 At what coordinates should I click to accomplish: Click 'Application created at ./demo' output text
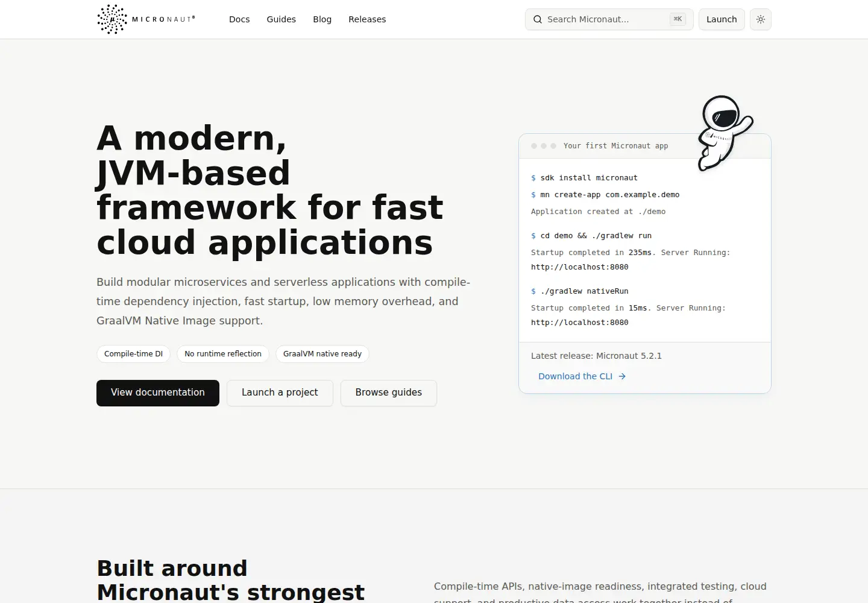[598, 212]
